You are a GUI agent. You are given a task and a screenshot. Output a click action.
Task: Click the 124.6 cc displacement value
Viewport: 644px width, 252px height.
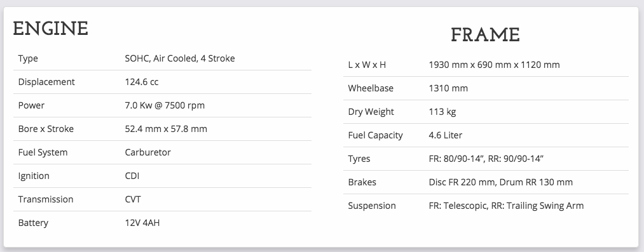142,82
